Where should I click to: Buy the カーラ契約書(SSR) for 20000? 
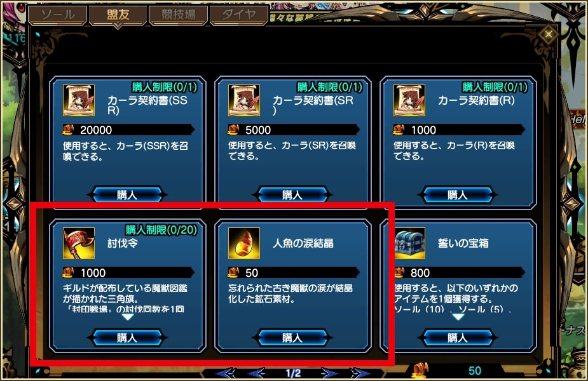point(126,195)
